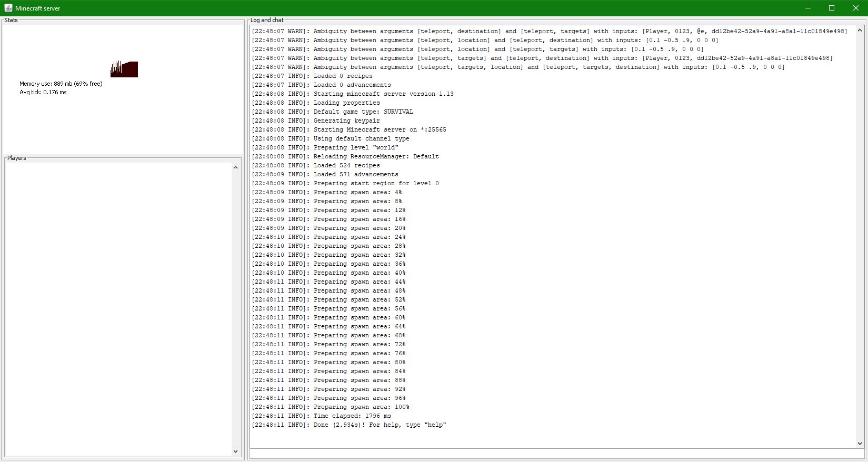868x462 pixels.
Task: Click the 'Loaded 0 recipes' log line
Action: 312,76
